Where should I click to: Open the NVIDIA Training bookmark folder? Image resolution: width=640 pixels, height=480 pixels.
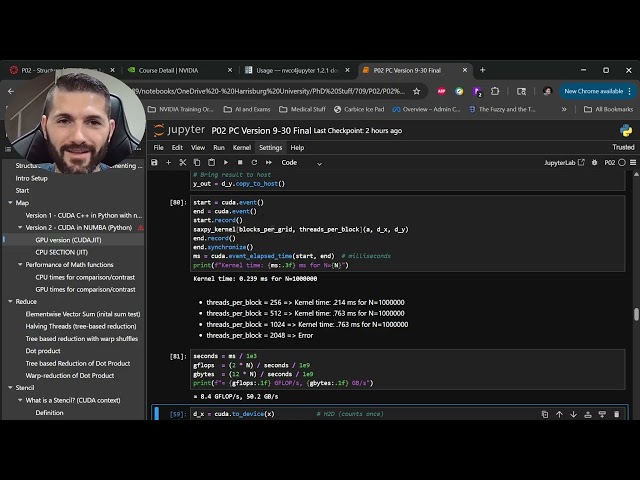point(180,109)
